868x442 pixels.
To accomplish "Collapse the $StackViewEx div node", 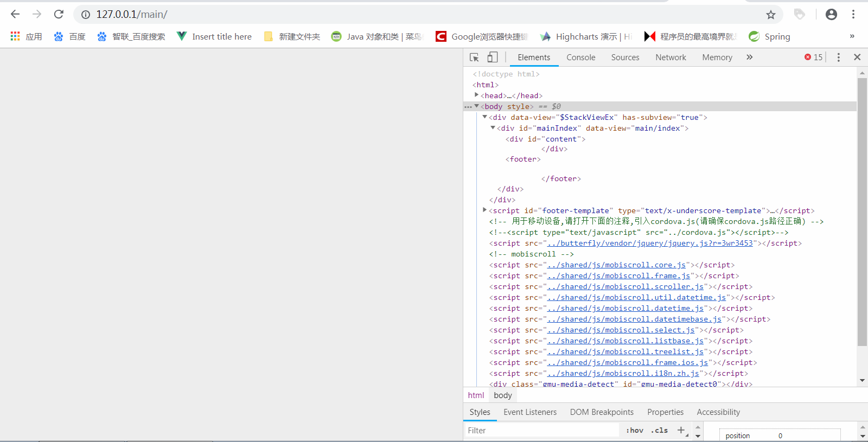I will pyautogui.click(x=485, y=117).
